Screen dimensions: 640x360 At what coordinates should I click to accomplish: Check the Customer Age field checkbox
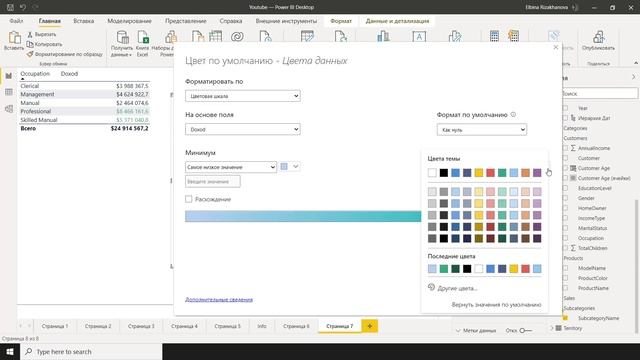565,168
